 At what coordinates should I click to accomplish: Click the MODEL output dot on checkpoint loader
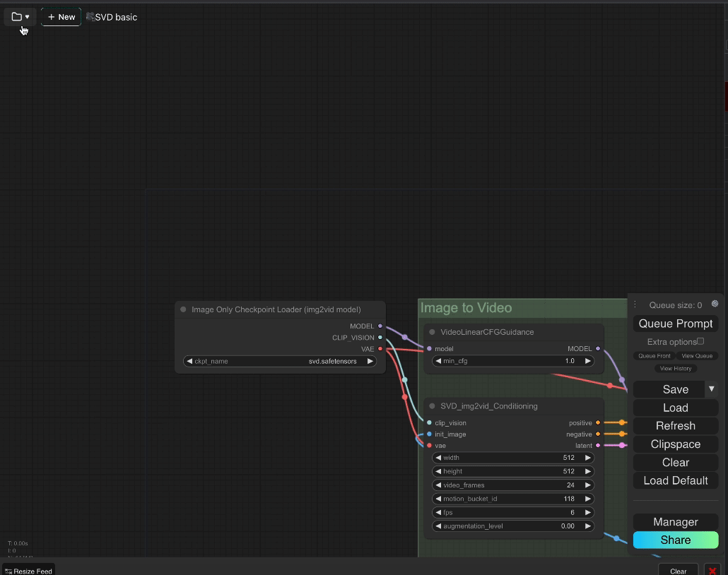coord(380,326)
